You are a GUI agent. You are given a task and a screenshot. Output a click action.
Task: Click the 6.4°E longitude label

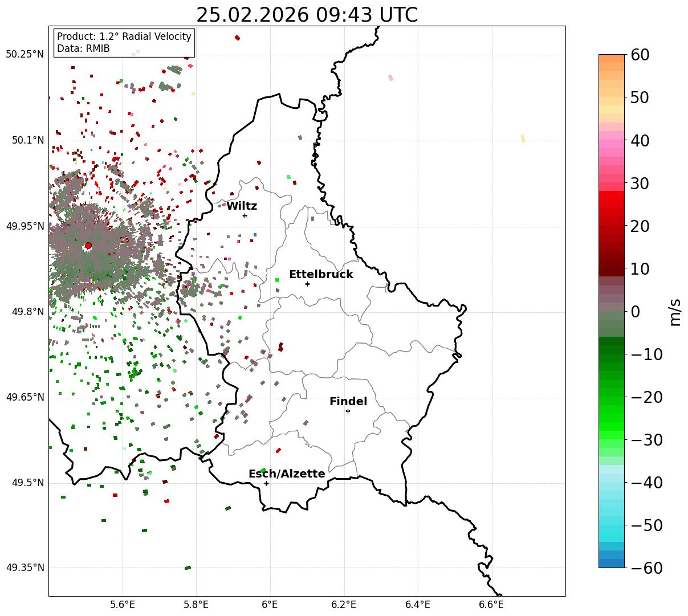[417, 604]
